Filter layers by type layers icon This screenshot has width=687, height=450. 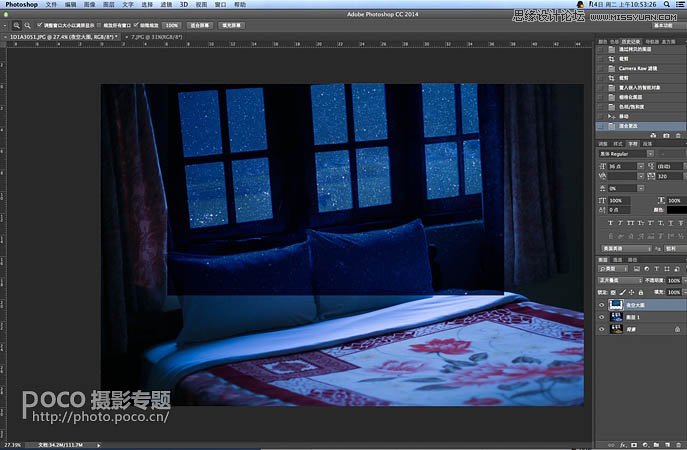click(656, 269)
